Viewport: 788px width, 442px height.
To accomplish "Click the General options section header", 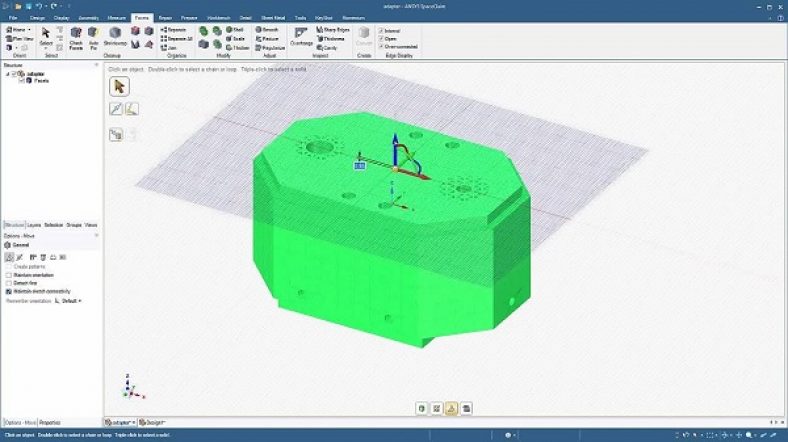I will click(x=50, y=245).
